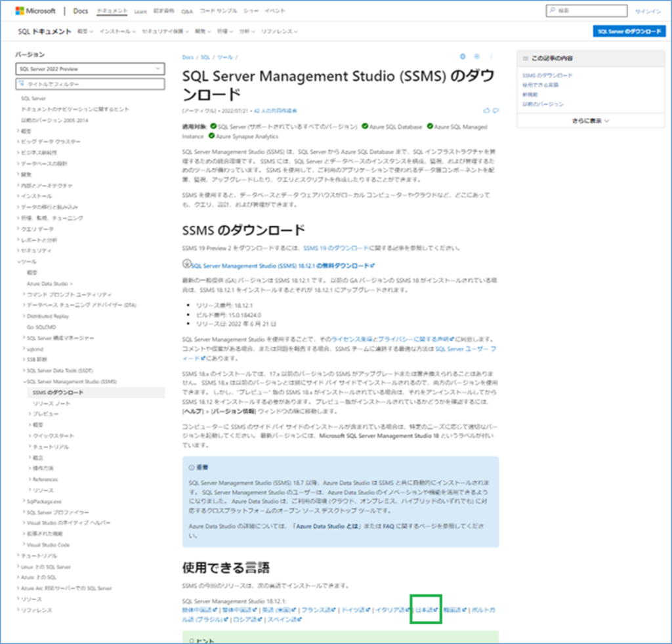Click the list icon beside この記事の内容
This screenshot has height=644, width=672.
point(526,58)
